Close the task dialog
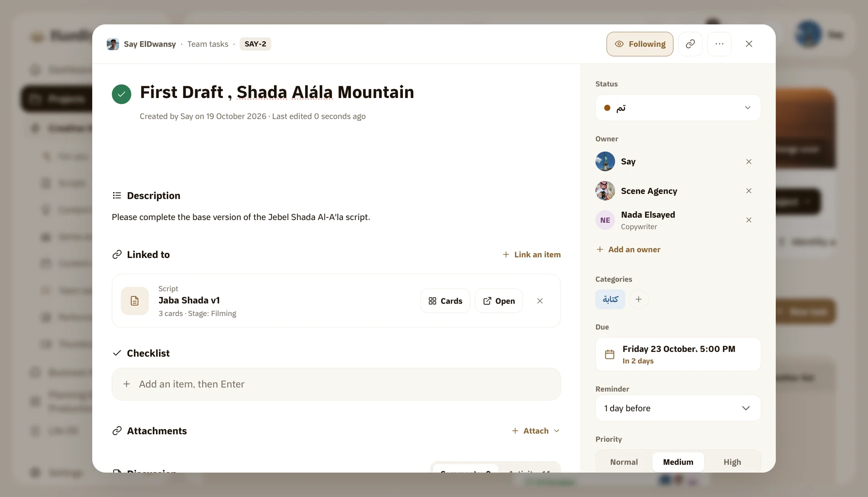 (749, 44)
